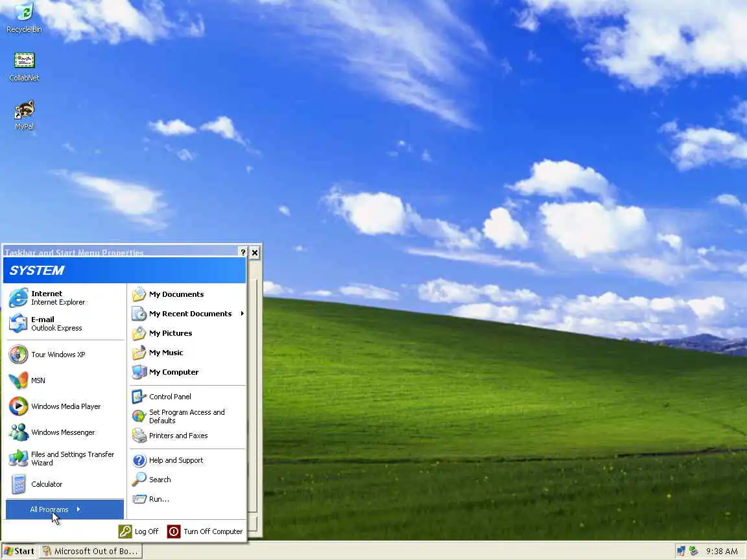Open My Documents folder icon
Screen dimensions: 747x560
click(x=139, y=294)
